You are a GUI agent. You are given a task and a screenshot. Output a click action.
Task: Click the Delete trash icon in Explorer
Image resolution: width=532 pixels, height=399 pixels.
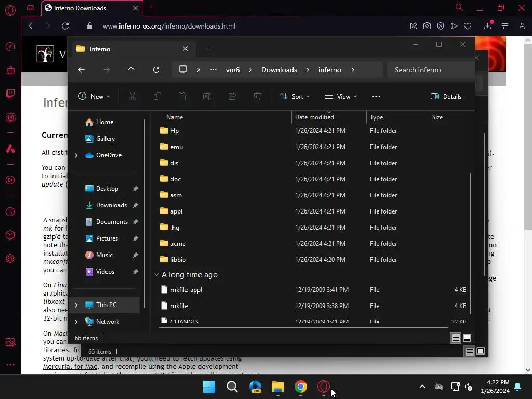pos(257,96)
